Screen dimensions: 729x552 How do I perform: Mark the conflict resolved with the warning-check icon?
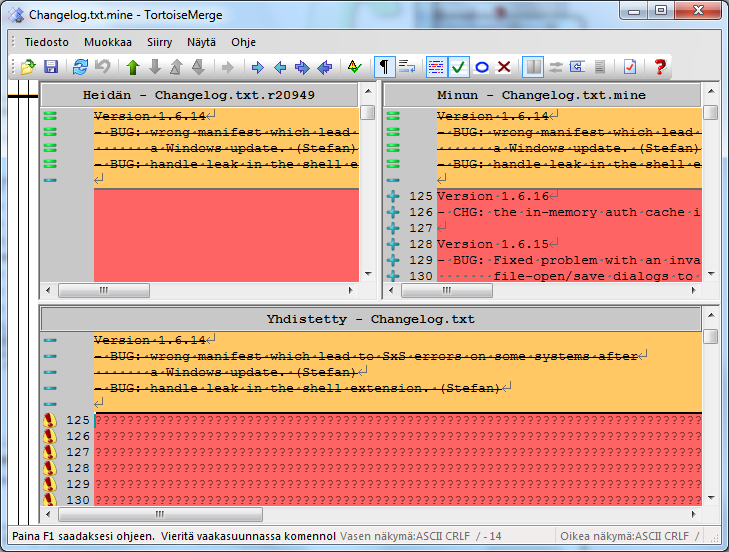(x=355, y=67)
